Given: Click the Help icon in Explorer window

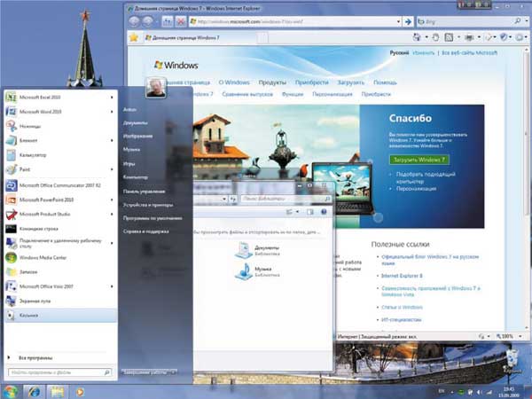Looking at the screenshot, I should [x=324, y=212].
